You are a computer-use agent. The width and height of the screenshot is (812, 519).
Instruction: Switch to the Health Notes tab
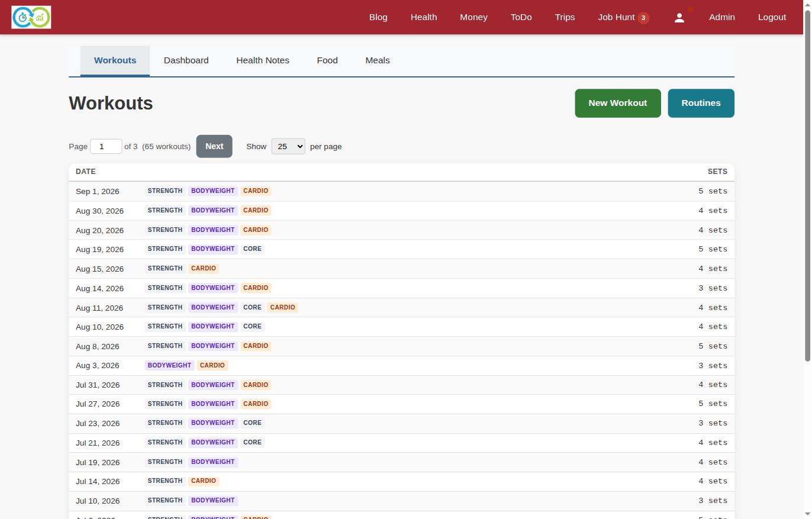[x=263, y=60]
